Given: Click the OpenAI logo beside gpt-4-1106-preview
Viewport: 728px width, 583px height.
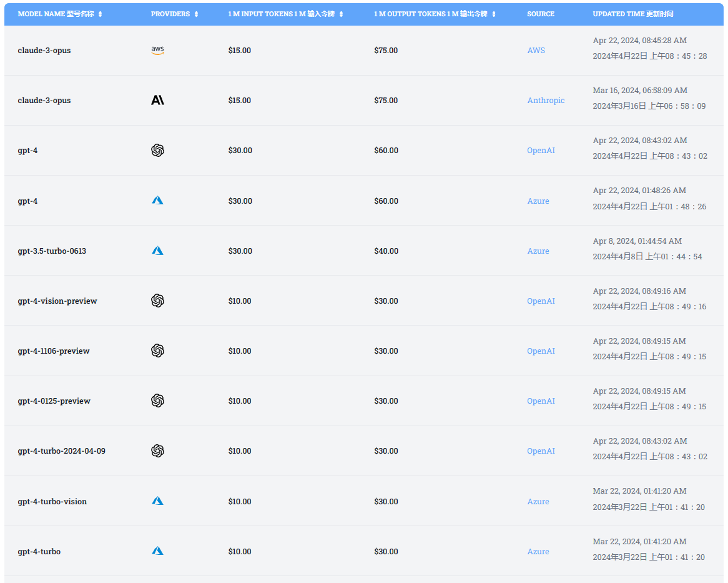Looking at the screenshot, I should [x=157, y=351].
